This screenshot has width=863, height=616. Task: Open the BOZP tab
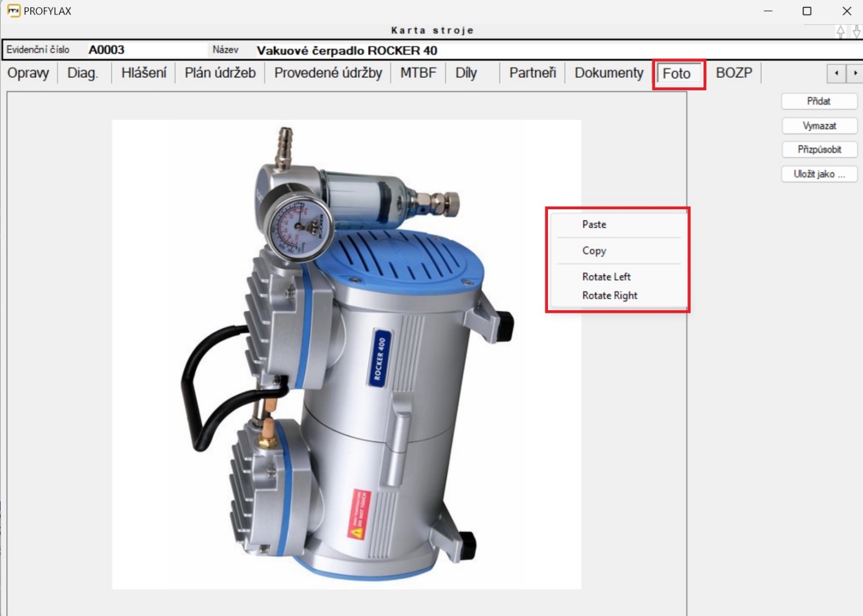[x=734, y=73]
